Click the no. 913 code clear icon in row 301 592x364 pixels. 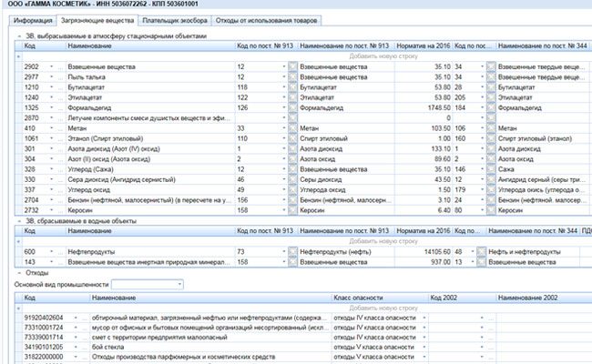[292, 148]
